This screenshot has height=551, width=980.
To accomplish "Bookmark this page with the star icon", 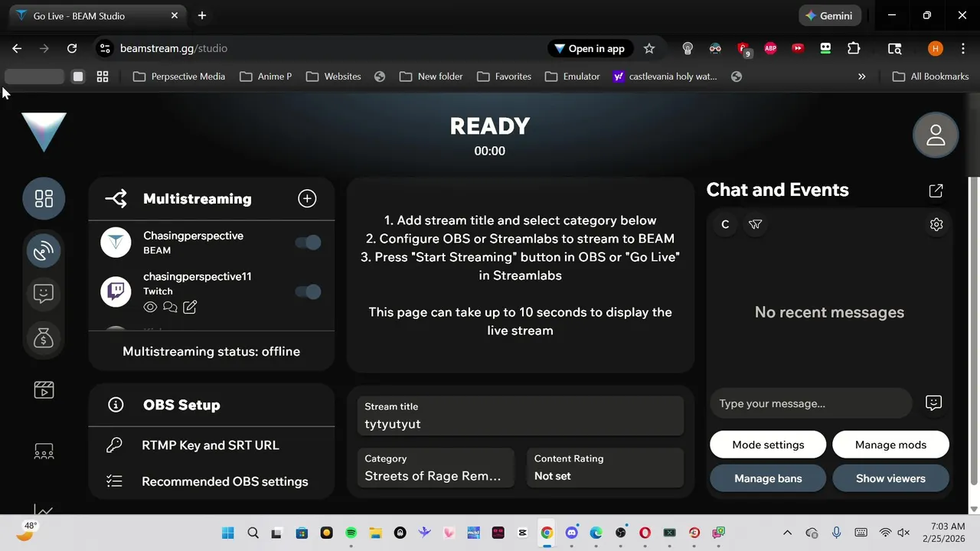I will (649, 48).
